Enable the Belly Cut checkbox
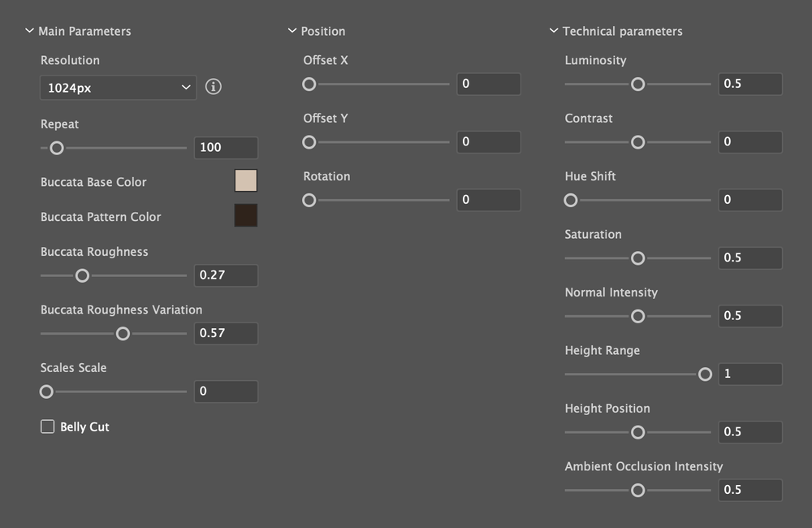This screenshot has width=812, height=528. tap(48, 426)
